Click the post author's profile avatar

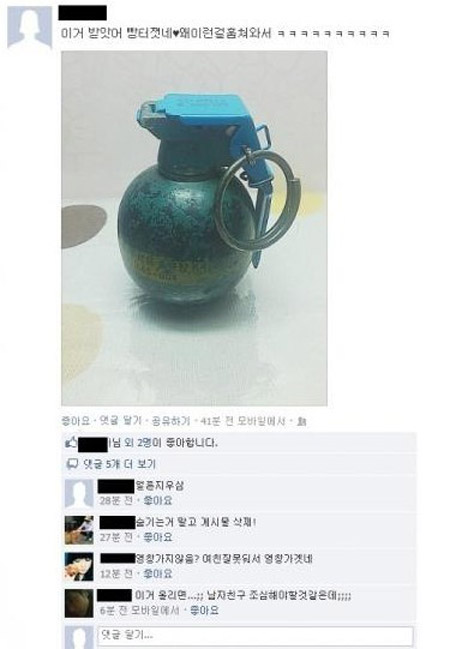[x=29, y=27]
